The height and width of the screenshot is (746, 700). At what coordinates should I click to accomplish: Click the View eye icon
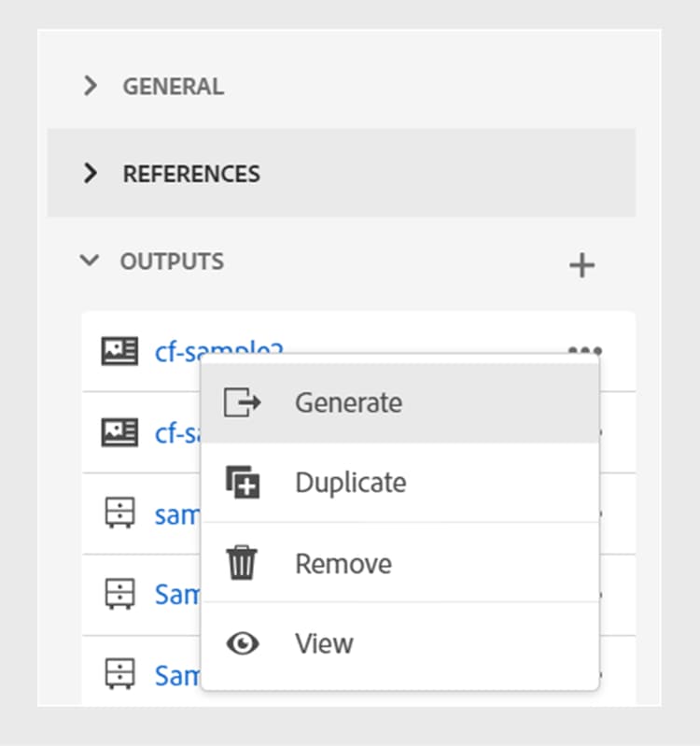(x=243, y=644)
